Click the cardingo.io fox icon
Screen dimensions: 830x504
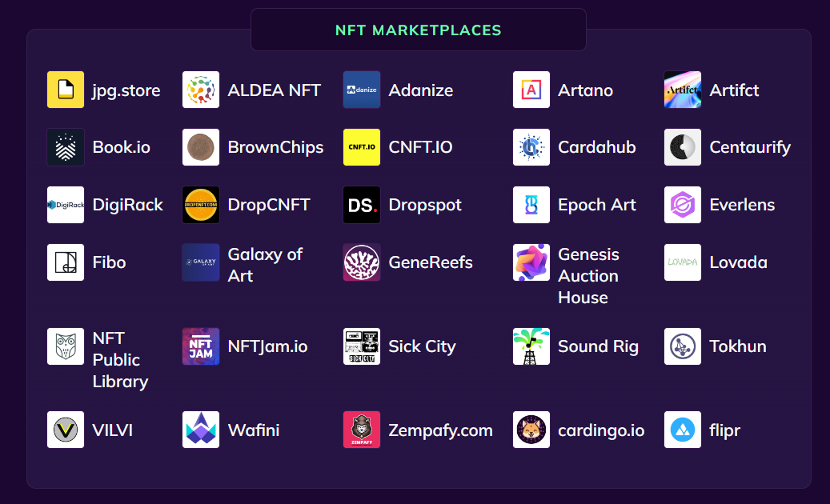(x=531, y=430)
